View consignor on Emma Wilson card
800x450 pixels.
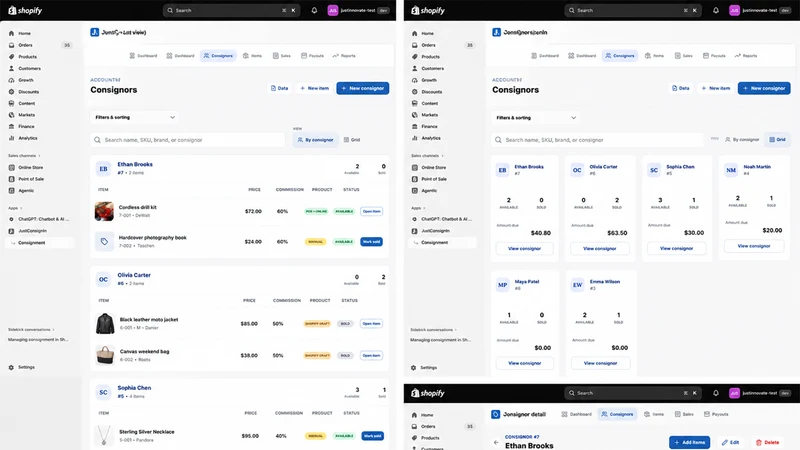[600, 363]
